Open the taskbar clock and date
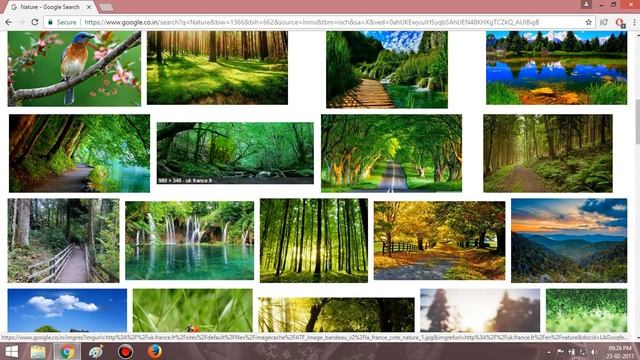 pos(620,352)
